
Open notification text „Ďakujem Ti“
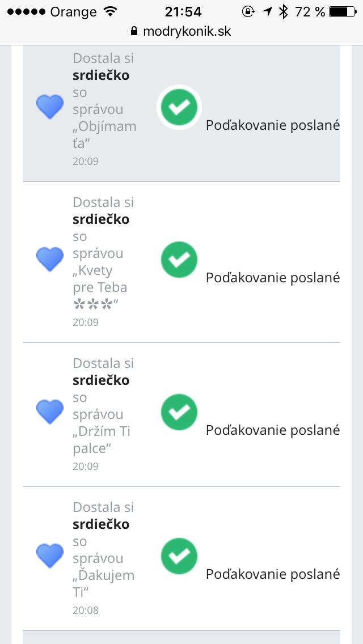coord(104,558)
